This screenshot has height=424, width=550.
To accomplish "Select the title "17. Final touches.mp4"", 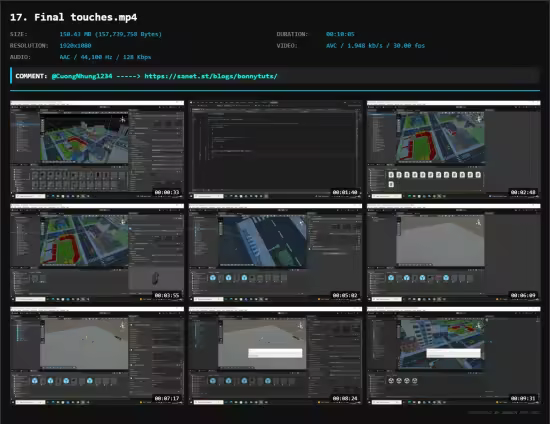I will coord(74,17).
